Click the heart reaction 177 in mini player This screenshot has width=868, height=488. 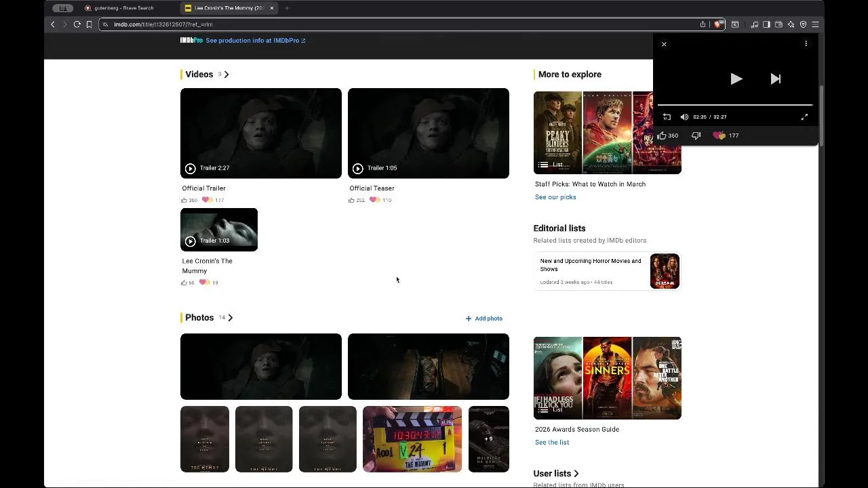[726, 136]
